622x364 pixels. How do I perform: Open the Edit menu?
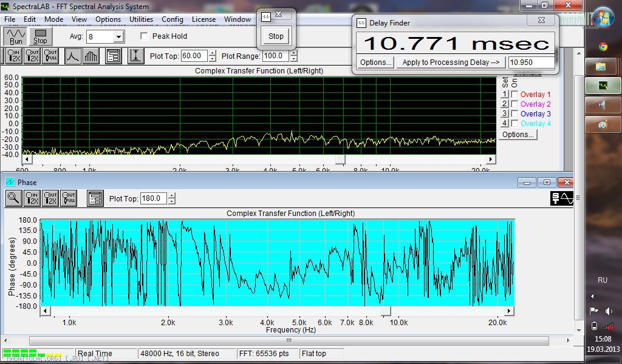click(x=30, y=19)
